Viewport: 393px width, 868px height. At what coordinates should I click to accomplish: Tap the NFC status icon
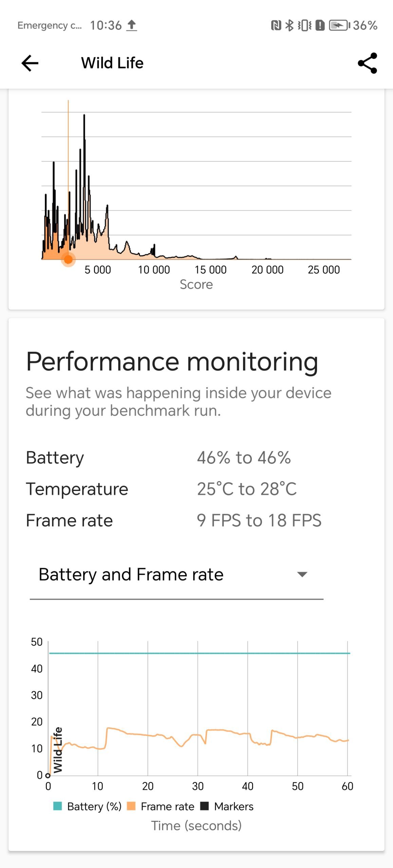tap(276, 25)
